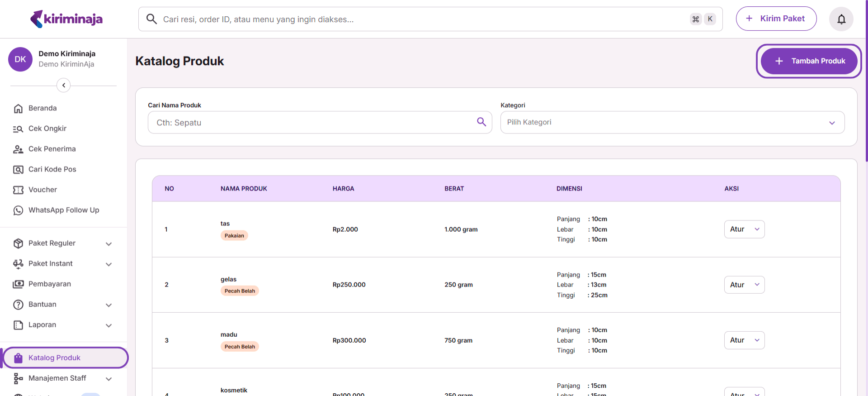Open WhatsApp Follow Up menu
This screenshot has height=396, width=868.
pos(63,210)
